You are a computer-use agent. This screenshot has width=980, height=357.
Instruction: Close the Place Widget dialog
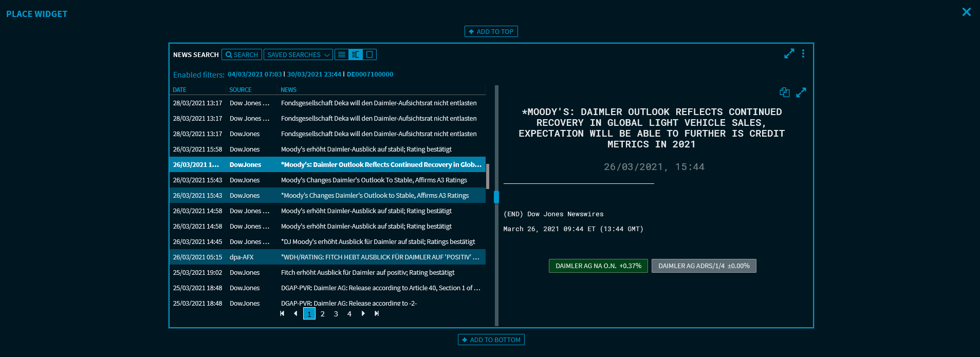tap(966, 12)
